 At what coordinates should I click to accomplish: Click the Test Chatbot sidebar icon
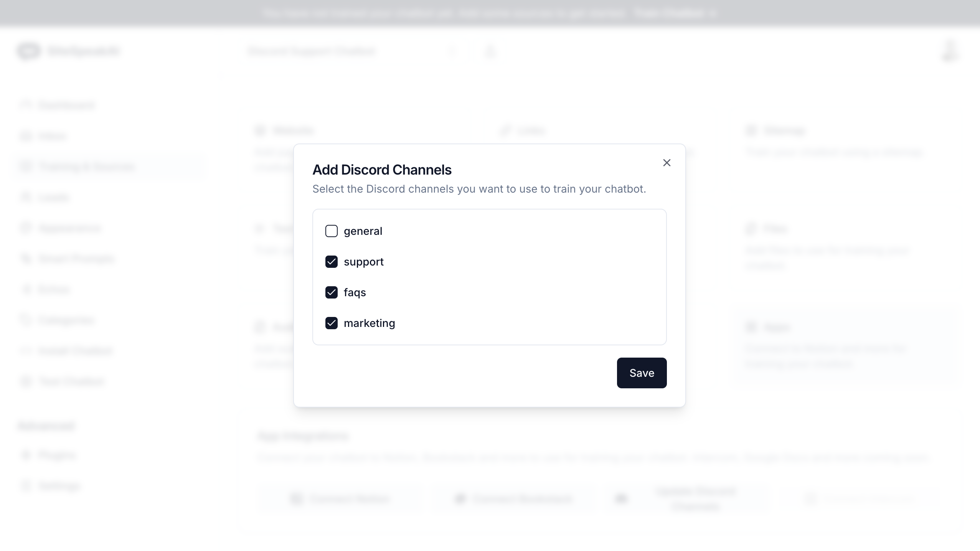click(x=26, y=381)
